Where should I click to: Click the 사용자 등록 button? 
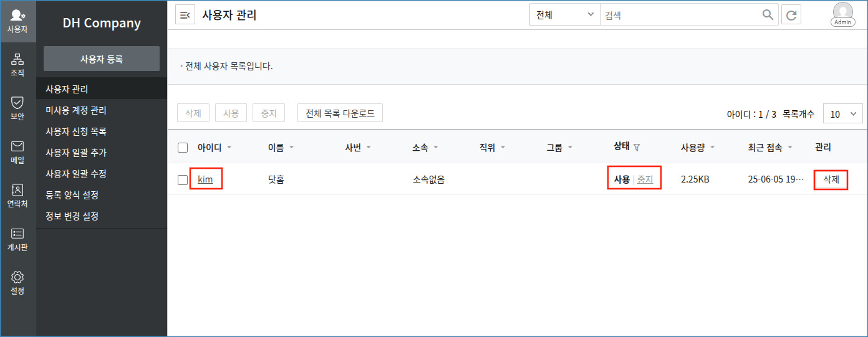[x=102, y=59]
